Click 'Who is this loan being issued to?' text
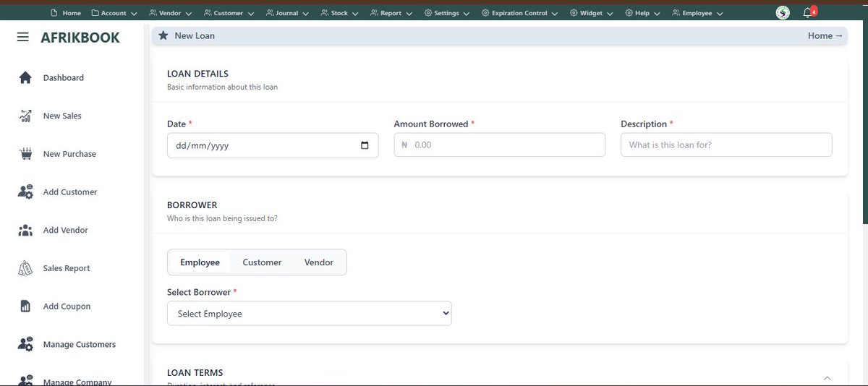This screenshot has width=868, height=386. 222,218
